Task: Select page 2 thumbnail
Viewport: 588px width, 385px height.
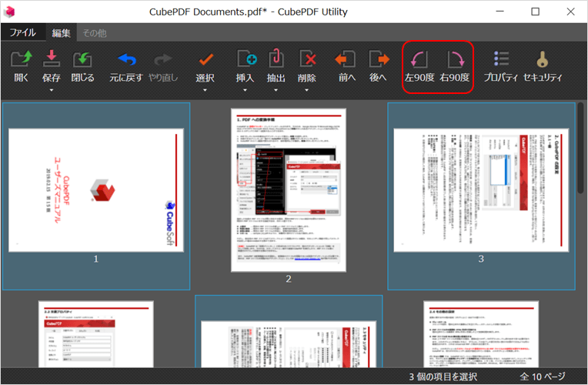Action: click(289, 190)
